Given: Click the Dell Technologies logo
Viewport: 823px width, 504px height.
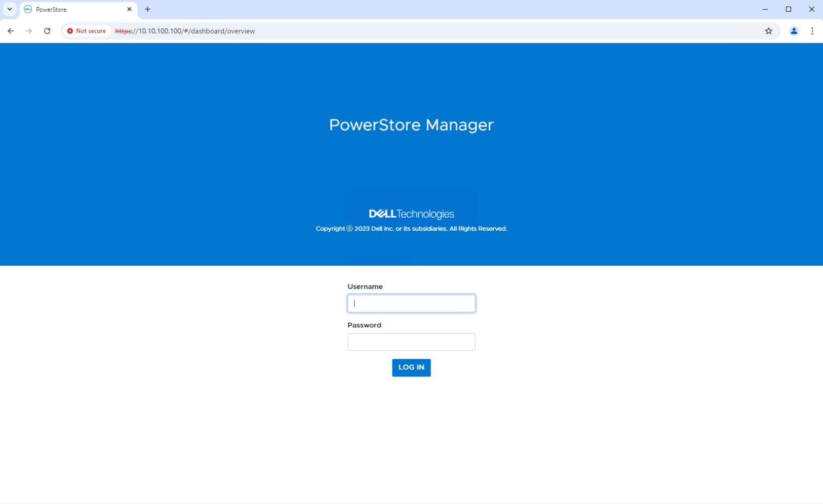Looking at the screenshot, I should (411, 214).
